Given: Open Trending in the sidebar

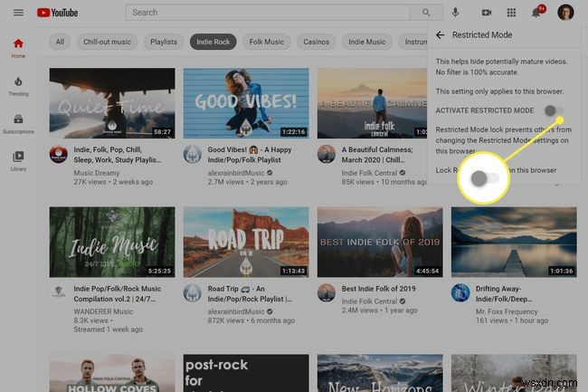Looking at the screenshot, I should pyautogui.click(x=18, y=86).
